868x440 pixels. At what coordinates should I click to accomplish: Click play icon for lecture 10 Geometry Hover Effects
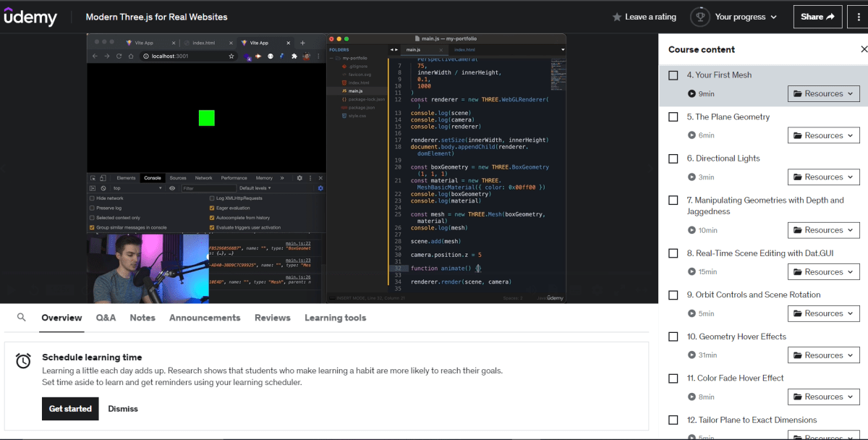coord(692,355)
